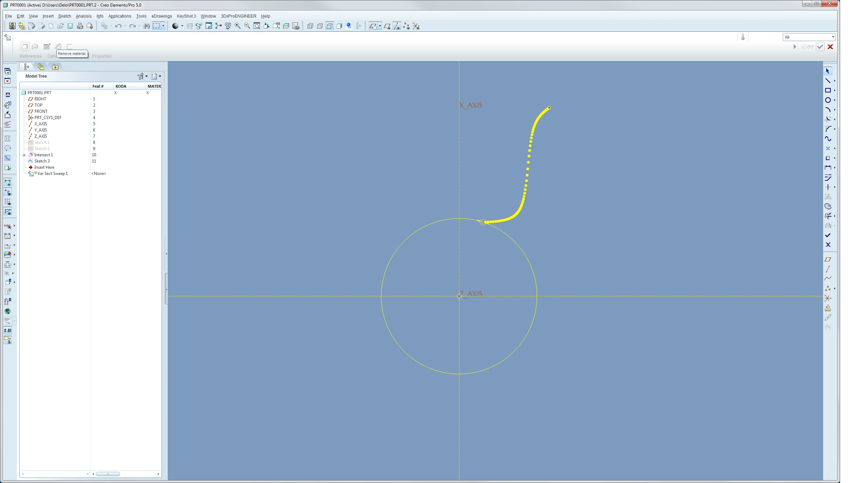The height and width of the screenshot is (483, 868).
Task: Toggle shaded display mode
Action: [339, 26]
